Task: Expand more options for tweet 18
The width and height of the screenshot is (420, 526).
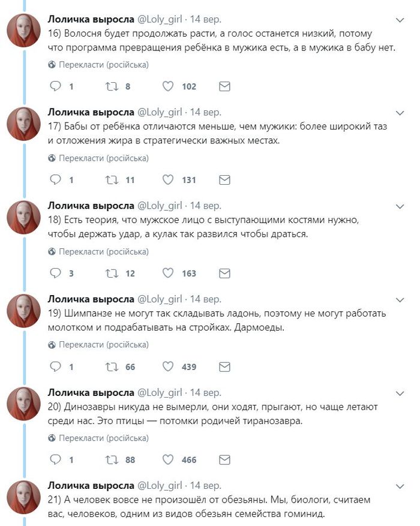Action: click(x=400, y=206)
